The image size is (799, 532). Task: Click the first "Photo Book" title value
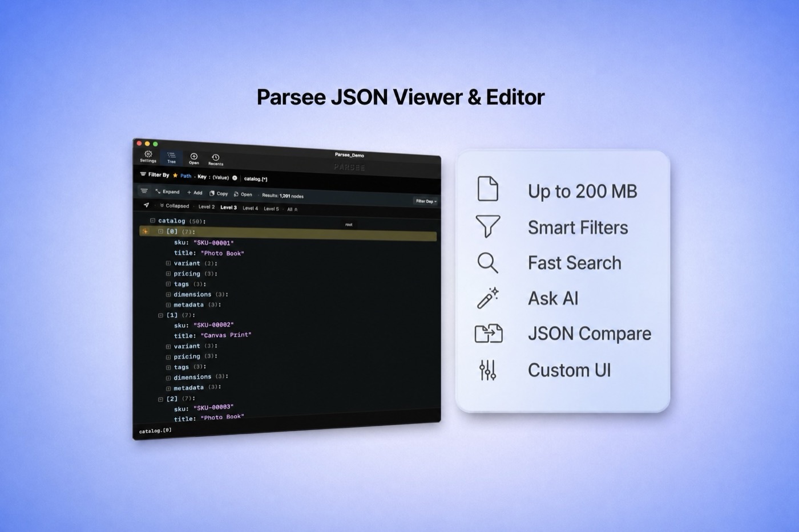(223, 253)
